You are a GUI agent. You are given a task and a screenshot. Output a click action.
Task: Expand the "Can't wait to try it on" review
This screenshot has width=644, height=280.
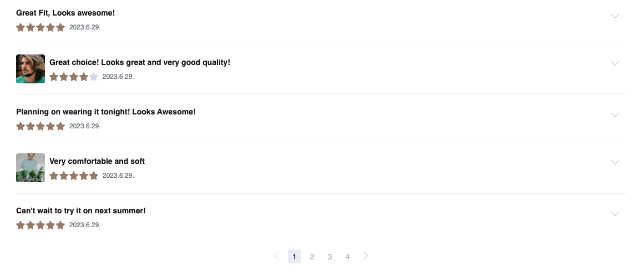615,214
